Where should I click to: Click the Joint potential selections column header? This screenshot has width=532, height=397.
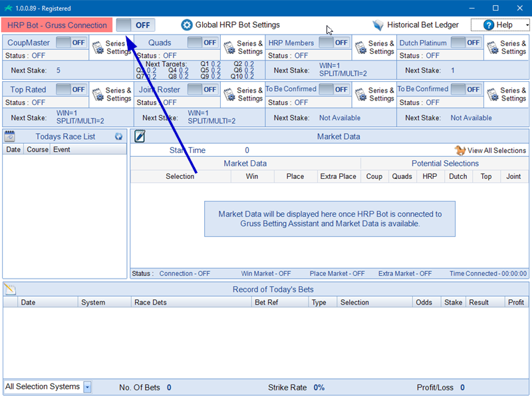[x=513, y=176]
